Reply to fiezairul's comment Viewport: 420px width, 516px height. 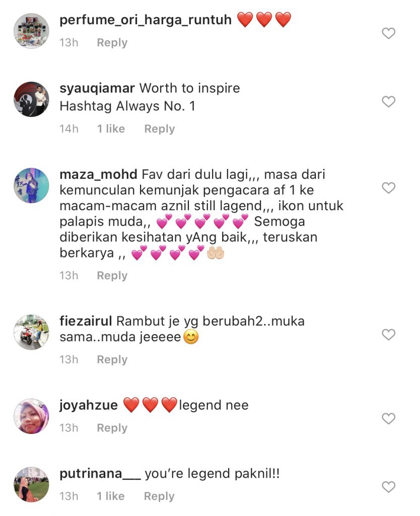point(112,360)
